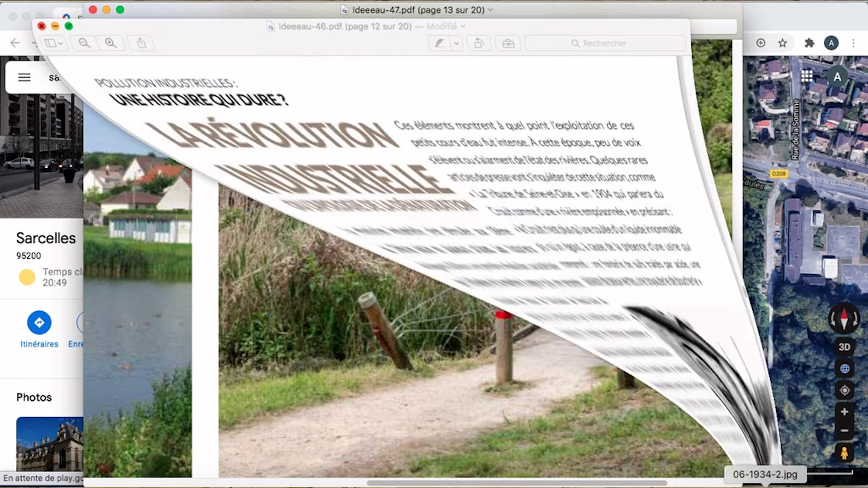Zoom out in the Preview toolbar
Image resolution: width=868 pixels, height=488 pixels.
pyautogui.click(x=84, y=43)
